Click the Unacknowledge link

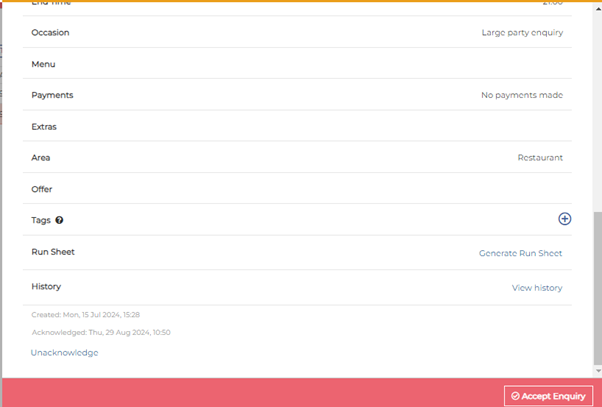click(x=64, y=352)
